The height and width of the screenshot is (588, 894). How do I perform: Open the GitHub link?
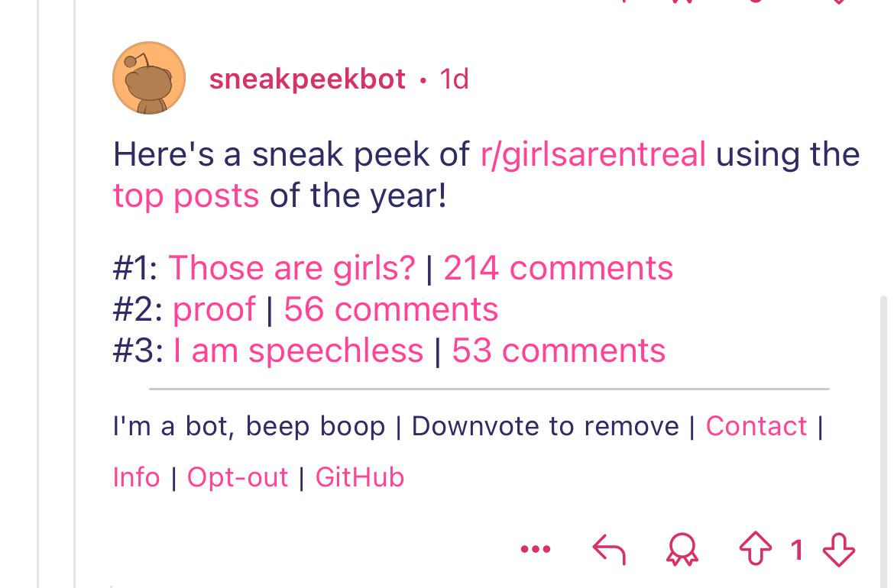[360, 477]
